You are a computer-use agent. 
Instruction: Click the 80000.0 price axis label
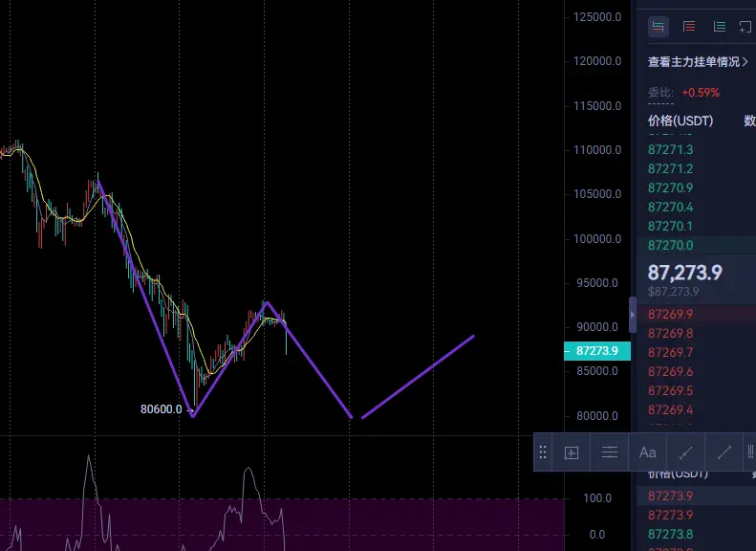click(597, 416)
